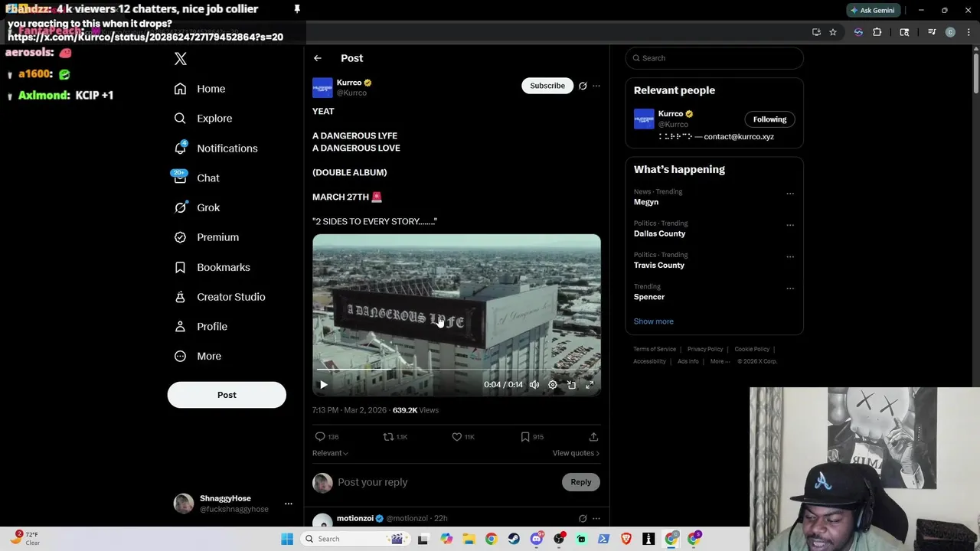Open the Chrome Extensions puzzle icon

pyautogui.click(x=877, y=32)
